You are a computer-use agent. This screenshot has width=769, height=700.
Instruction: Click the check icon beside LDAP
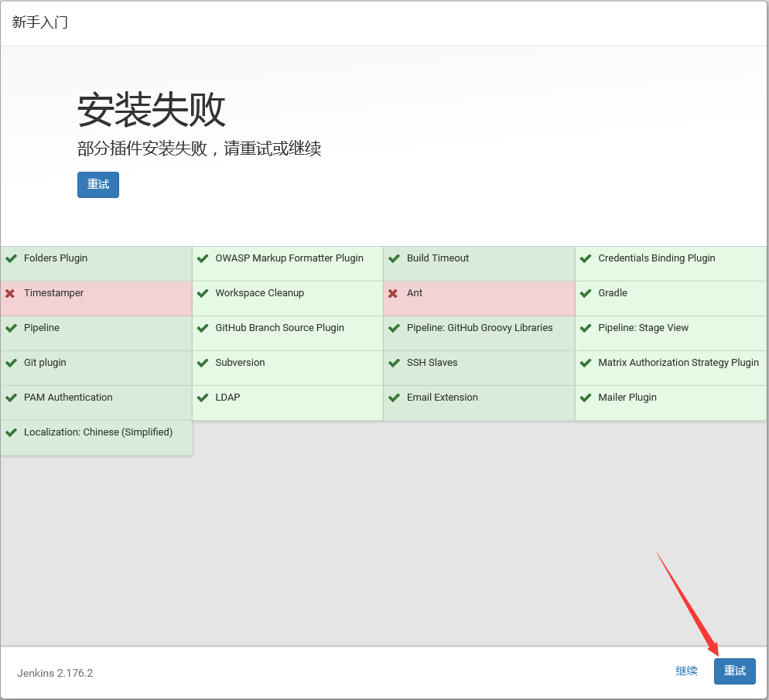(203, 398)
